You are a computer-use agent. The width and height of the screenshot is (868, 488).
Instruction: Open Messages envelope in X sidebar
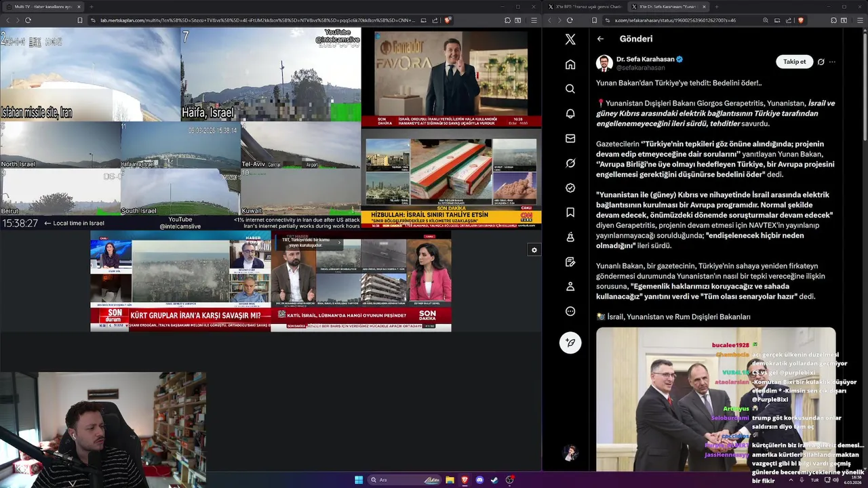[570, 138]
